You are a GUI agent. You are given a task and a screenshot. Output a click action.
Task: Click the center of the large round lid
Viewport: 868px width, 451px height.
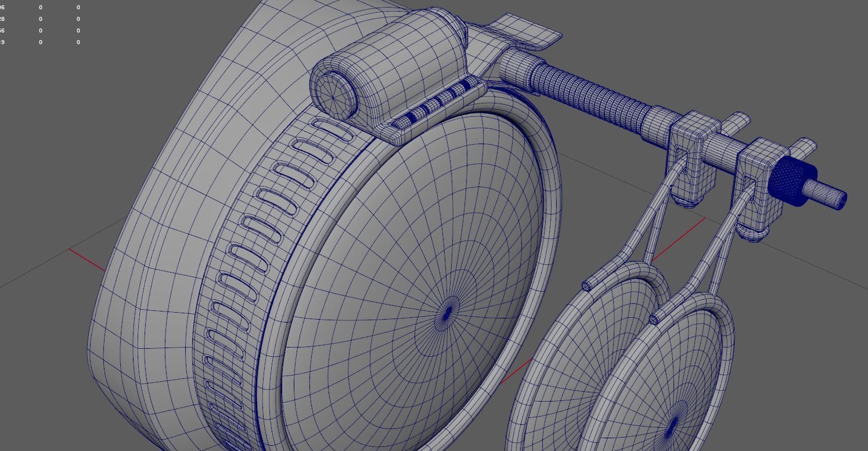click(x=447, y=314)
